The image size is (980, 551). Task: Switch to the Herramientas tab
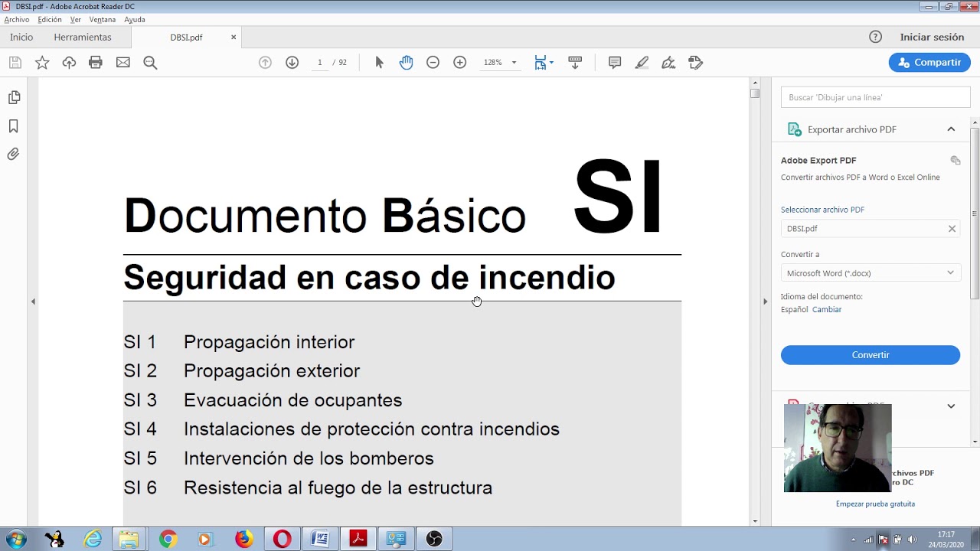pos(83,37)
